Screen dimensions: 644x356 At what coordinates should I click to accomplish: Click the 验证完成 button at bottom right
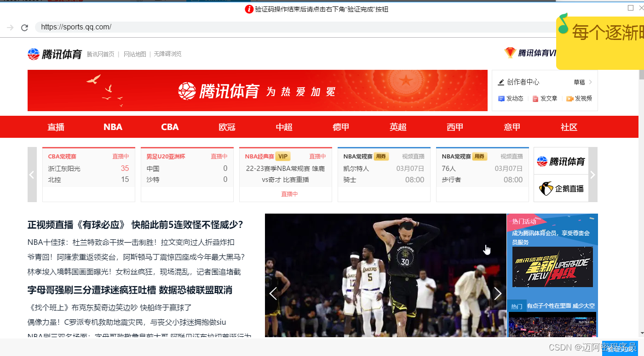point(620,349)
